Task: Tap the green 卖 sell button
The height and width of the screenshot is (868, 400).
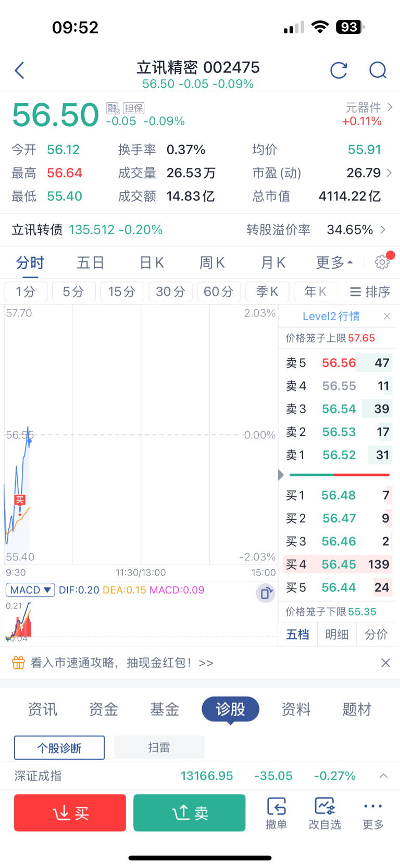Action: pos(190,813)
